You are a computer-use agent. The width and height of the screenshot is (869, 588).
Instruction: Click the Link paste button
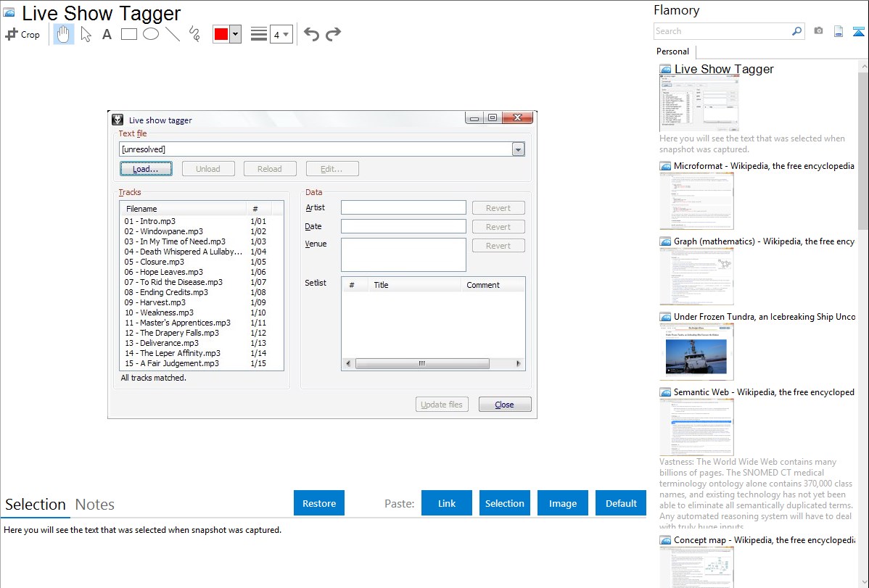(x=447, y=503)
